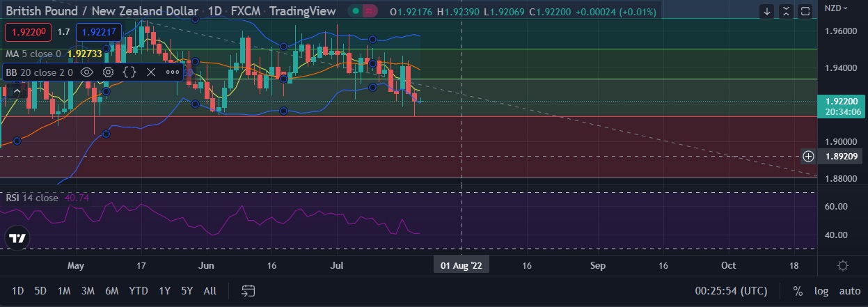Screen dimensions: 868x307
Task: Click the Sep label on time axis
Action: coord(598,265)
